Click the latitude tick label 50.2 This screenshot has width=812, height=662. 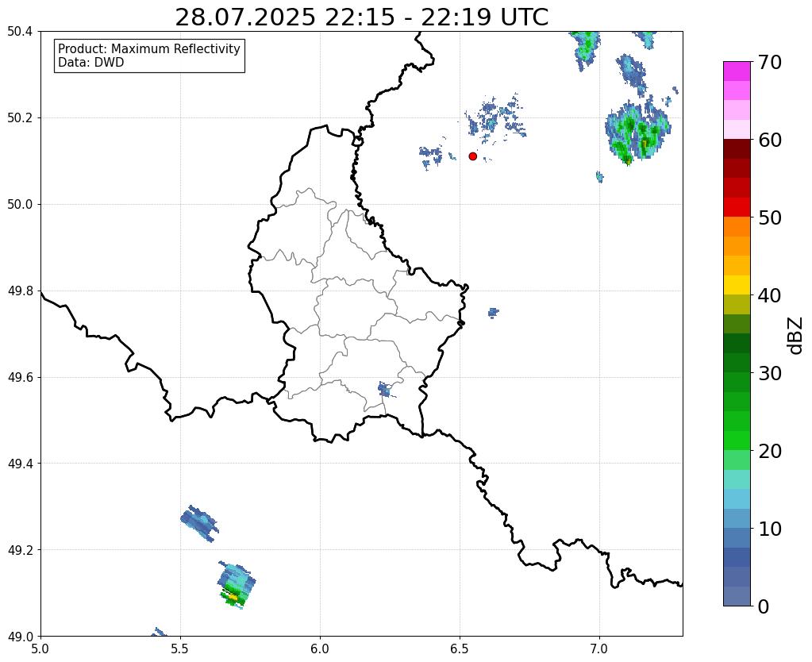coord(20,118)
